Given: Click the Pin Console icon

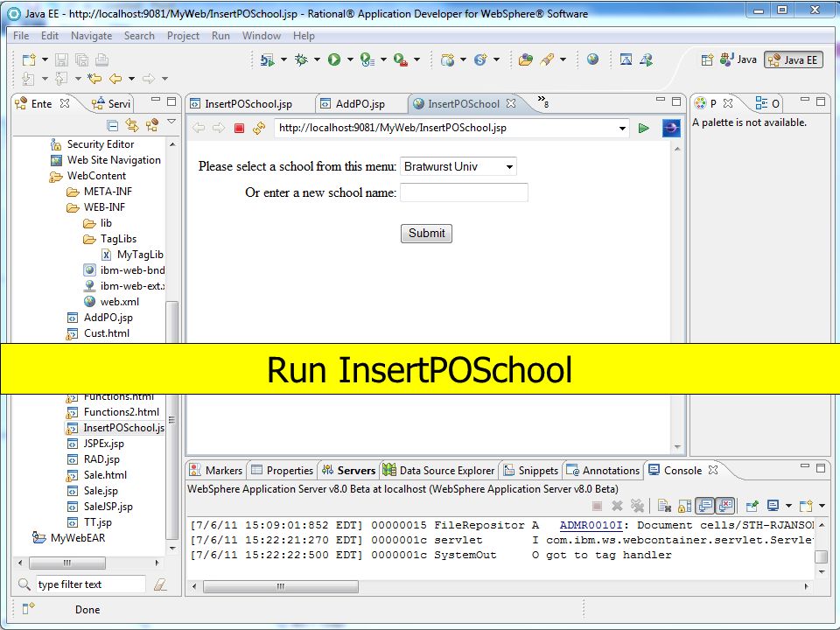Looking at the screenshot, I should (x=752, y=505).
